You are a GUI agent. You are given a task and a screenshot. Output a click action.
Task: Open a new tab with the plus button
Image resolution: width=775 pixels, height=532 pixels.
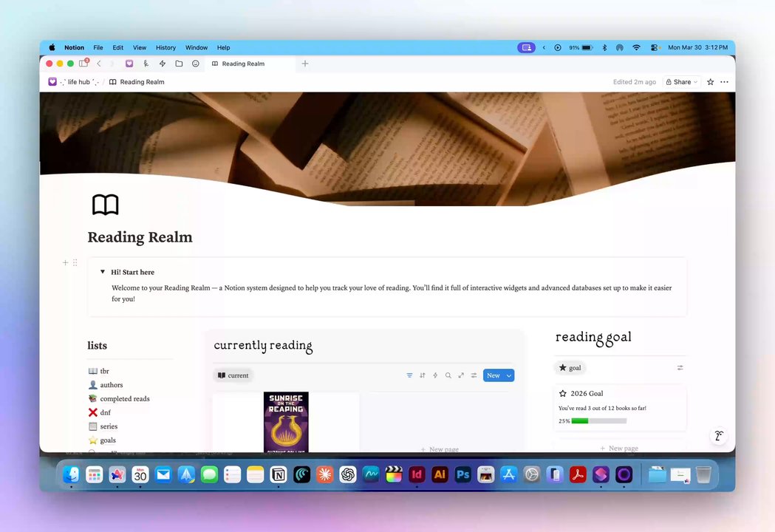(x=305, y=64)
